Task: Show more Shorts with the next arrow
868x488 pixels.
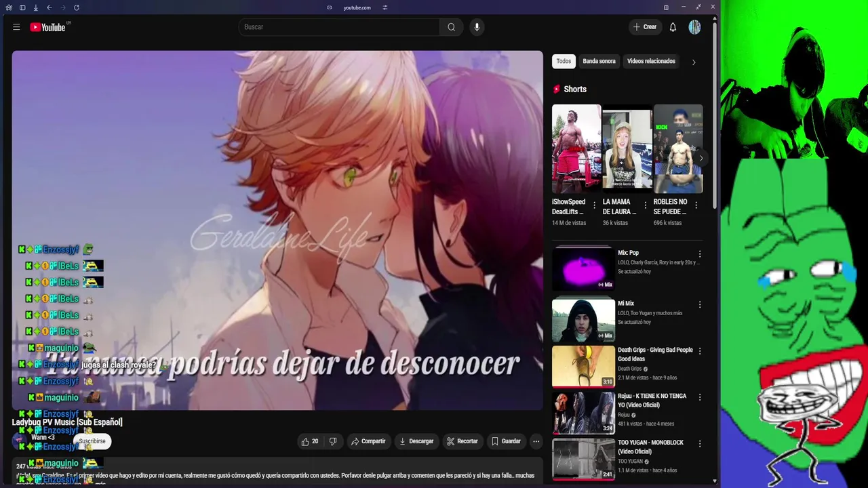Action: [x=701, y=158]
